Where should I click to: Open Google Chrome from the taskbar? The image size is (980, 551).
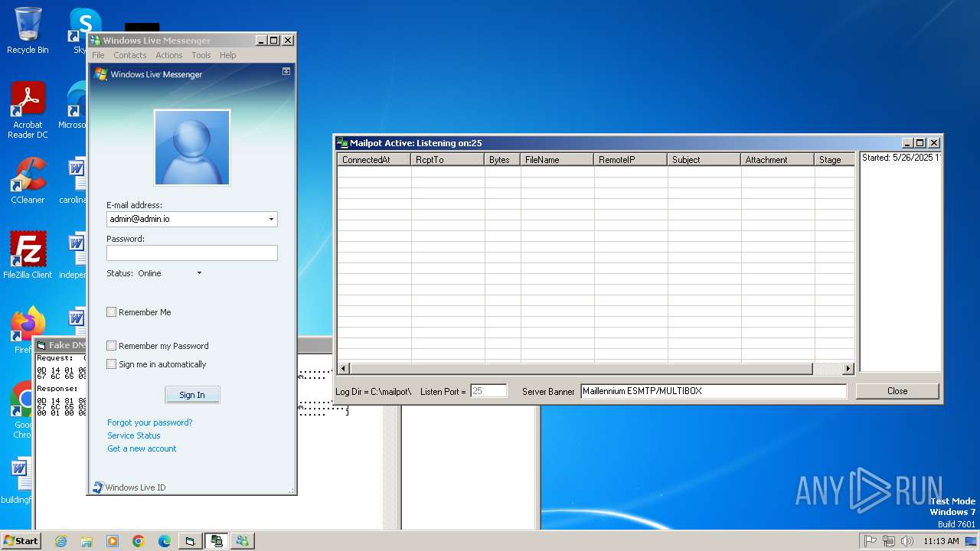coord(139,541)
